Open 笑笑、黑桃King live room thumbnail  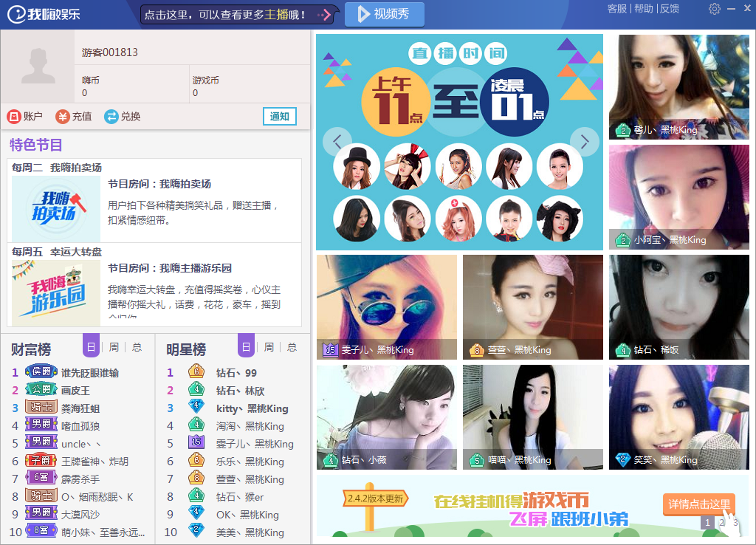click(678, 417)
